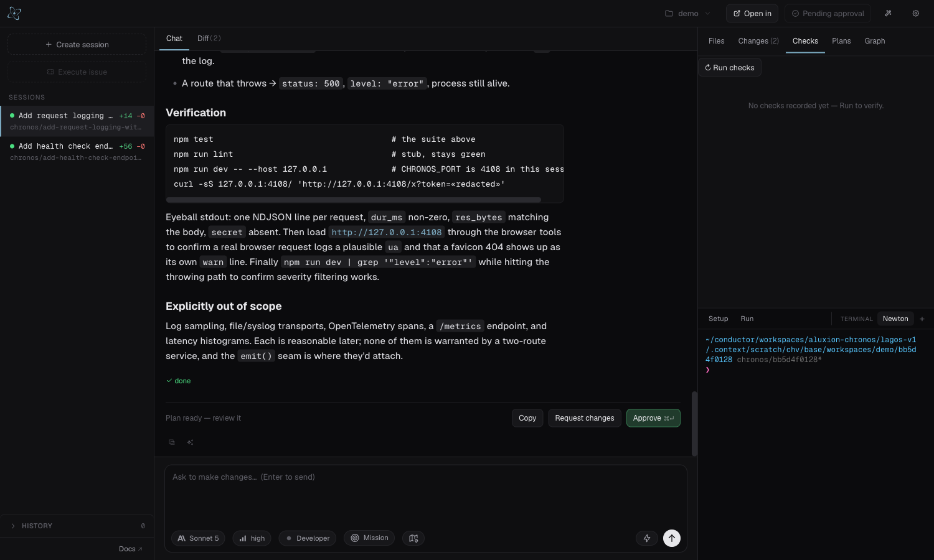The height and width of the screenshot is (560, 934).
Task: Copy the plan with the Copy button
Action: click(527, 418)
